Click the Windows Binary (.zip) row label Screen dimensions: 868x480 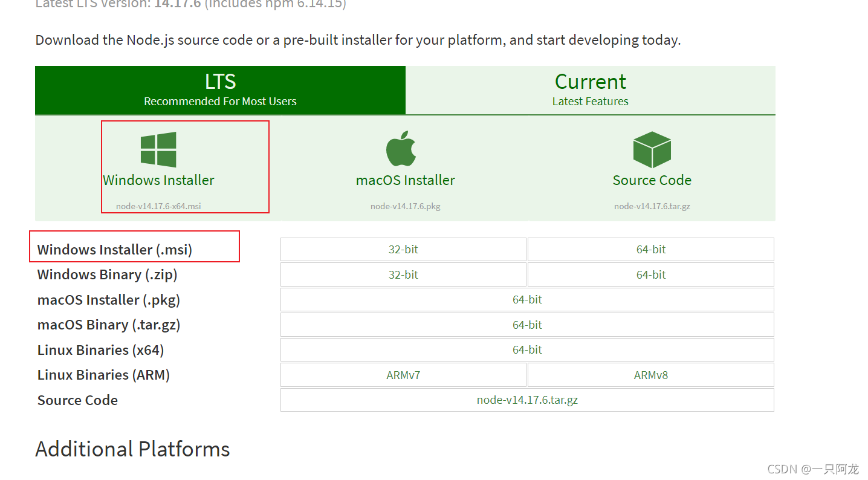pos(108,274)
